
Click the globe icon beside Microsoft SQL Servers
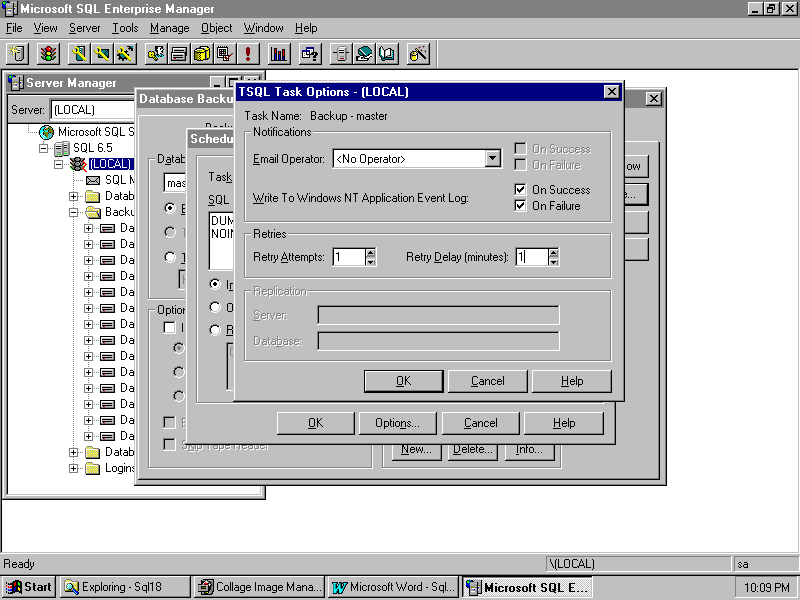coord(46,132)
